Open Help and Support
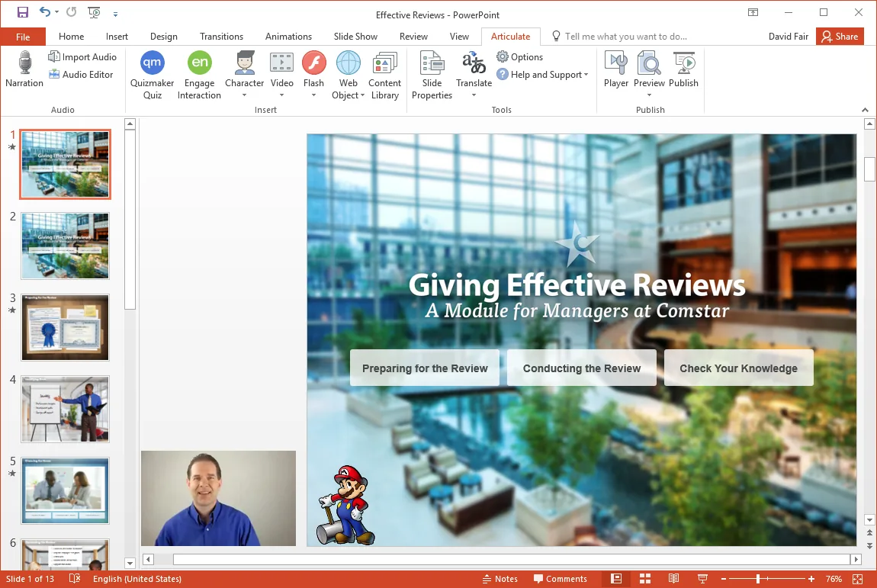This screenshot has width=877, height=588. click(x=542, y=75)
